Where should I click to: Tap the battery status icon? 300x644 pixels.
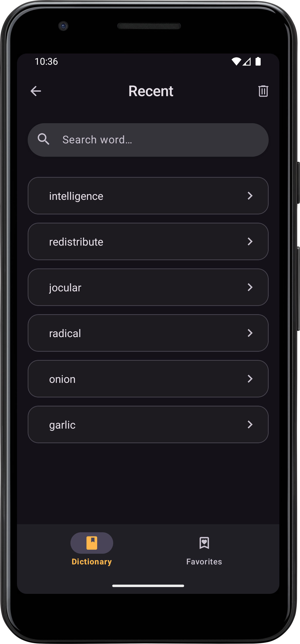pyautogui.click(x=258, y=62)
